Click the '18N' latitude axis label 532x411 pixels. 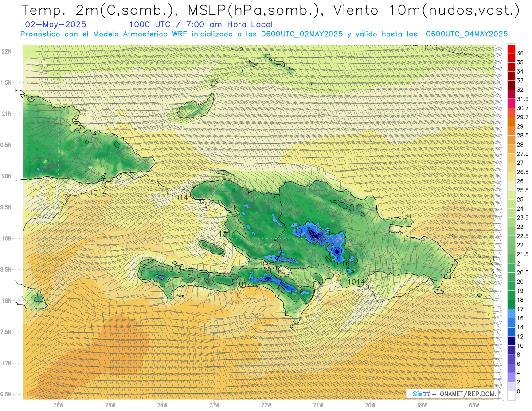pos(8,301)
